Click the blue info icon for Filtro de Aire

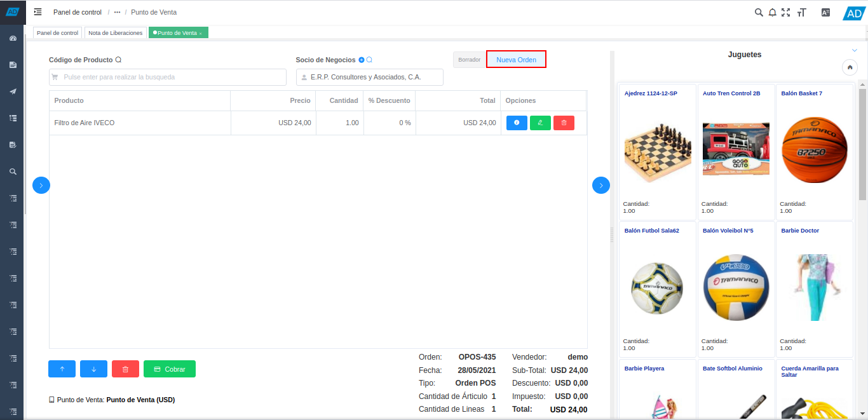pyautogui.click(x=517, y=123)
